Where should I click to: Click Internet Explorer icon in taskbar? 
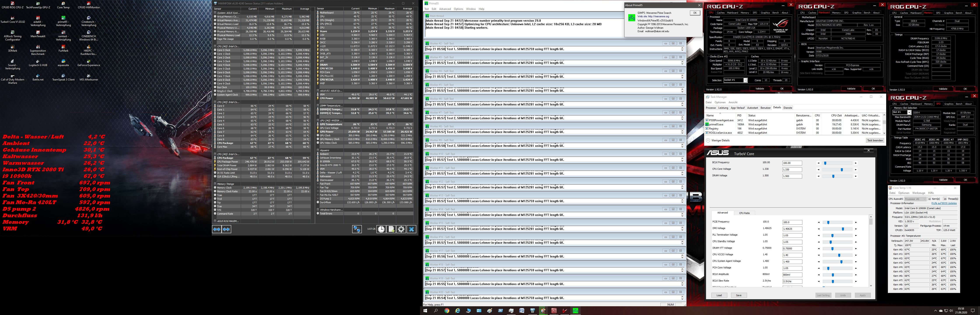point(458,310)
